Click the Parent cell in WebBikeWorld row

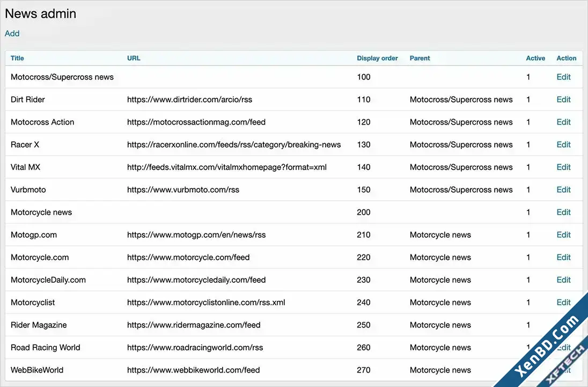440,370
